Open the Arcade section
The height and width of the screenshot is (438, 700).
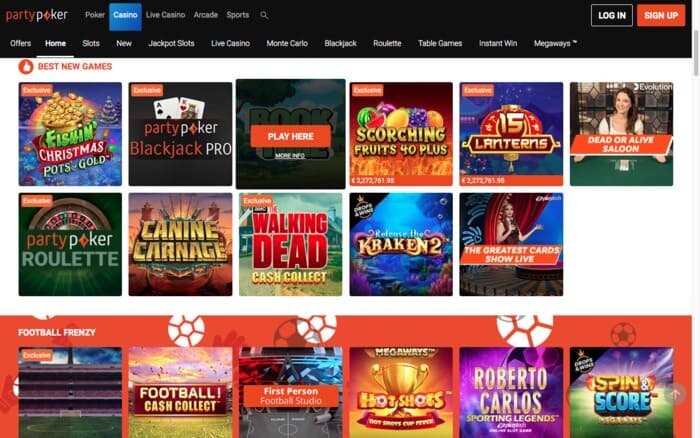click(205, 15)
